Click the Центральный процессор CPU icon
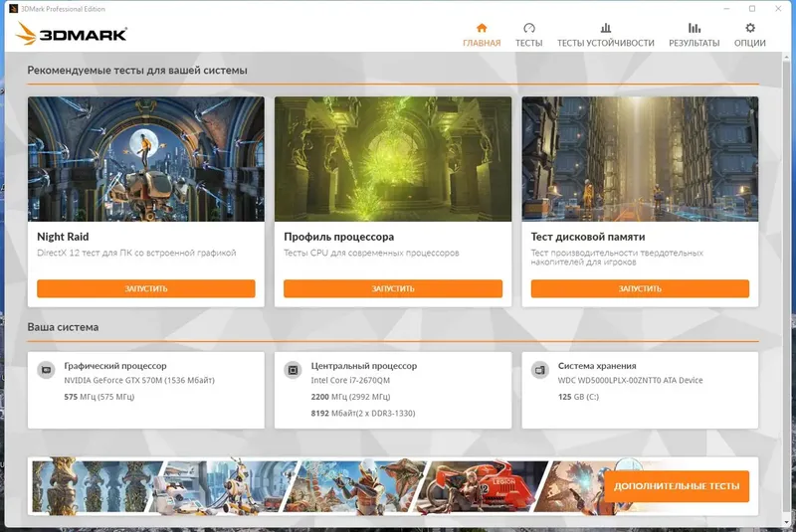Screen dimensions: 796x532 point(293,370)
